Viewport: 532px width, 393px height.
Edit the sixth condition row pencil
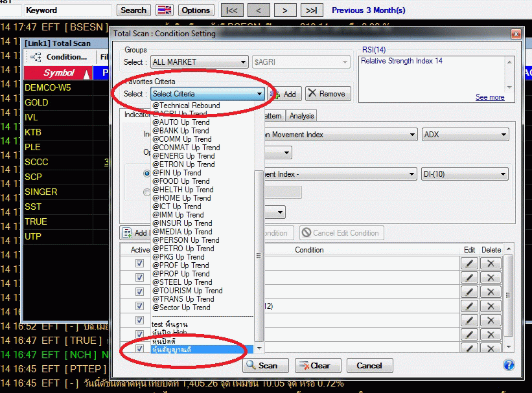(469, 335)
